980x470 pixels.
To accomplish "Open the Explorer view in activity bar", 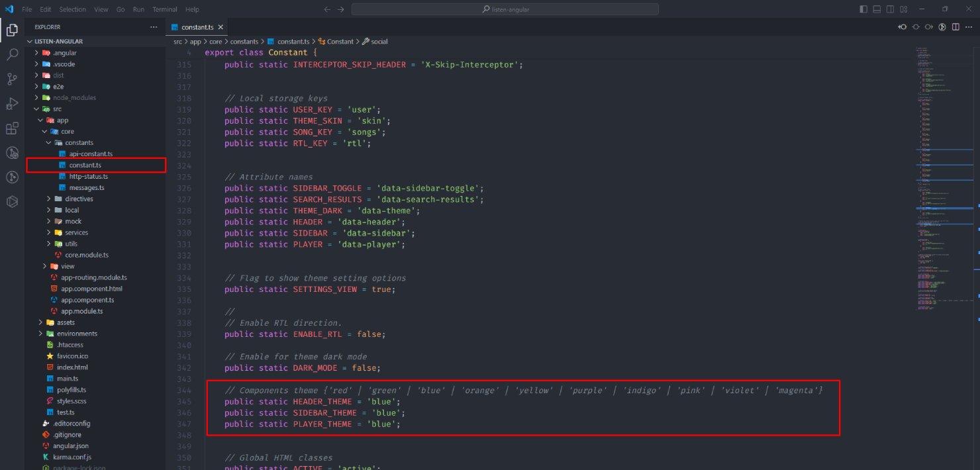I will [12, 30].
